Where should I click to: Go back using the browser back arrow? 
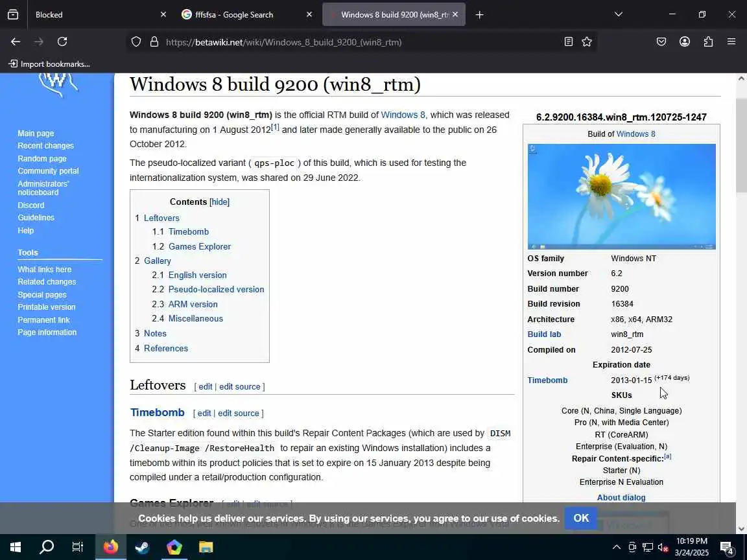click(16, 42)
